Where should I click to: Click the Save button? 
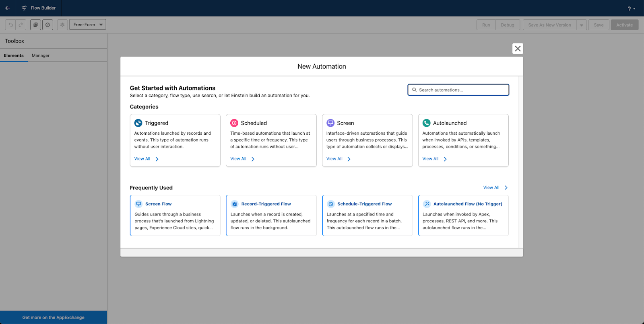pyautogui.click(x=599, y=25)
